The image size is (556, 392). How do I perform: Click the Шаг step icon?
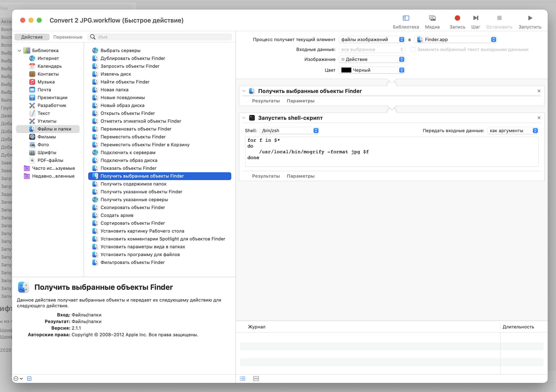click(475, 18)
